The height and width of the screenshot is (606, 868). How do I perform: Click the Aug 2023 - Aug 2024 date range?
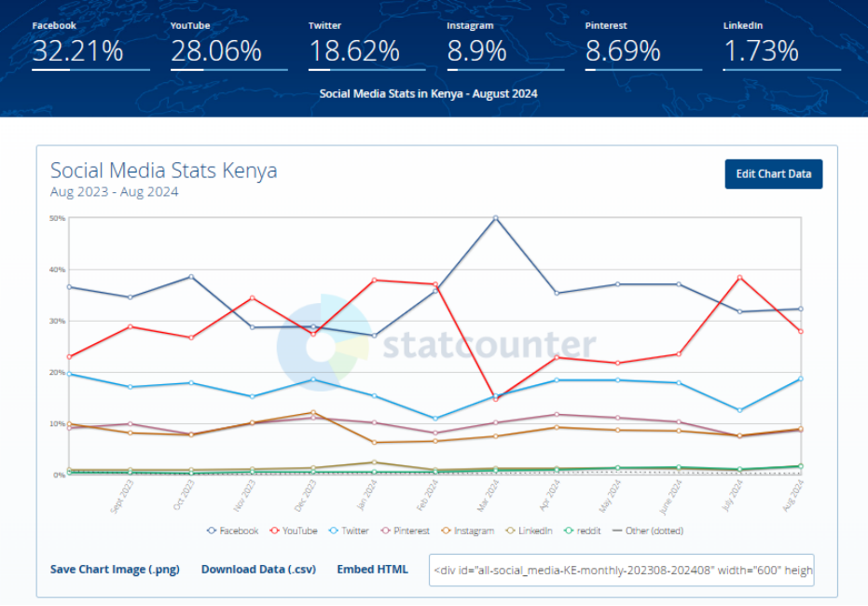pos(114,192)
